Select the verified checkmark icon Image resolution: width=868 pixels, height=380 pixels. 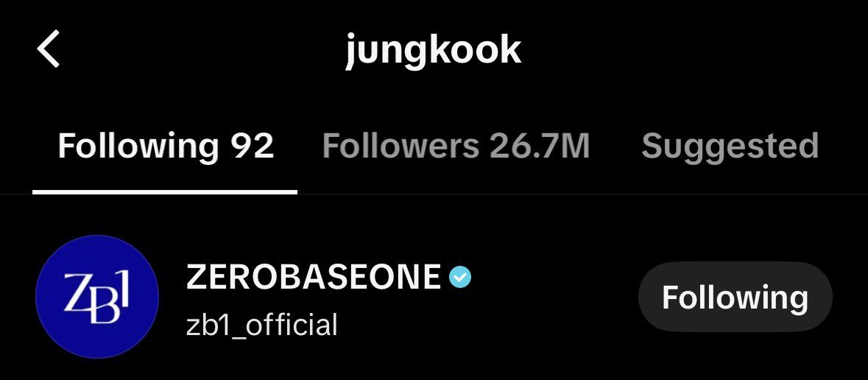coord(460,277)
